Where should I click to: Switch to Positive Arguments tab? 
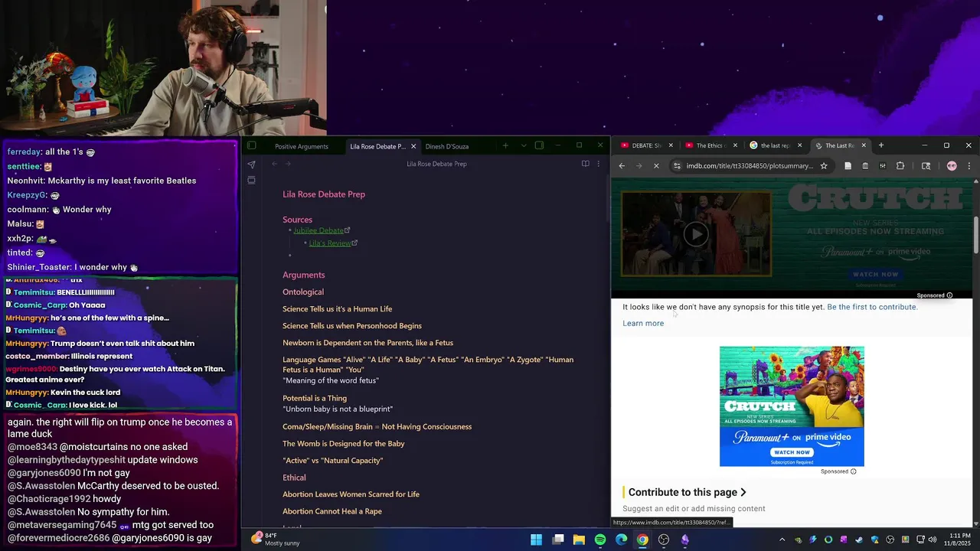[302, 146]
